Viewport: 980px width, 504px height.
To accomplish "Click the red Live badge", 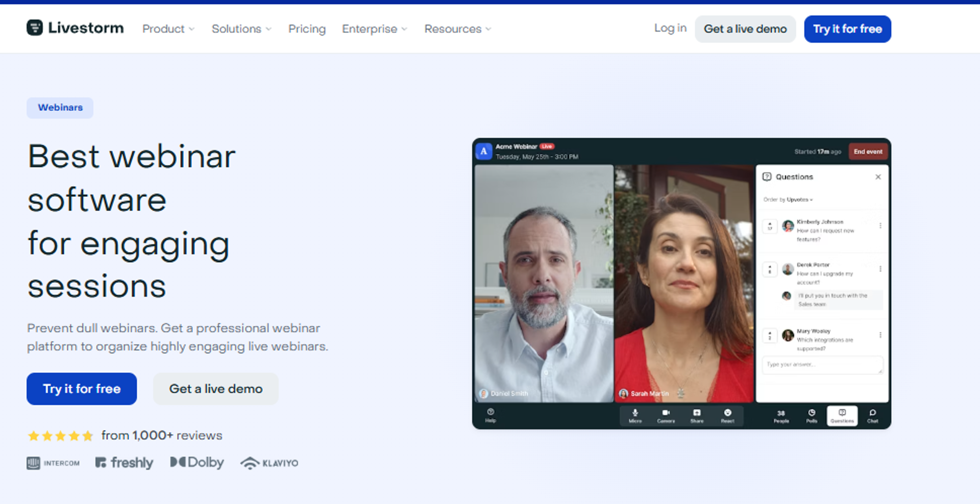I will 547,146.
